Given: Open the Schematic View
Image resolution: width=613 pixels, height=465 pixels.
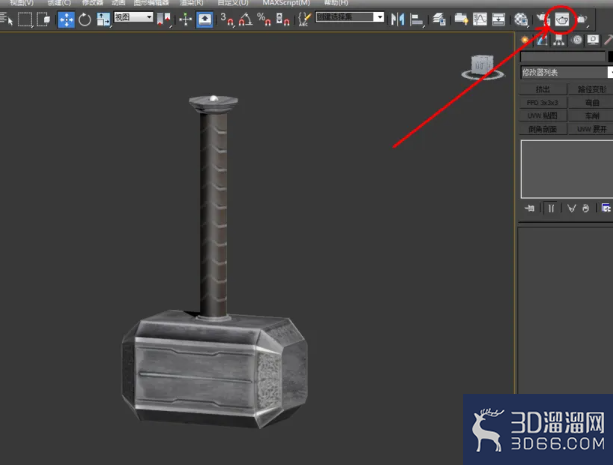Looking at the screenshot, I should [498, 19].
